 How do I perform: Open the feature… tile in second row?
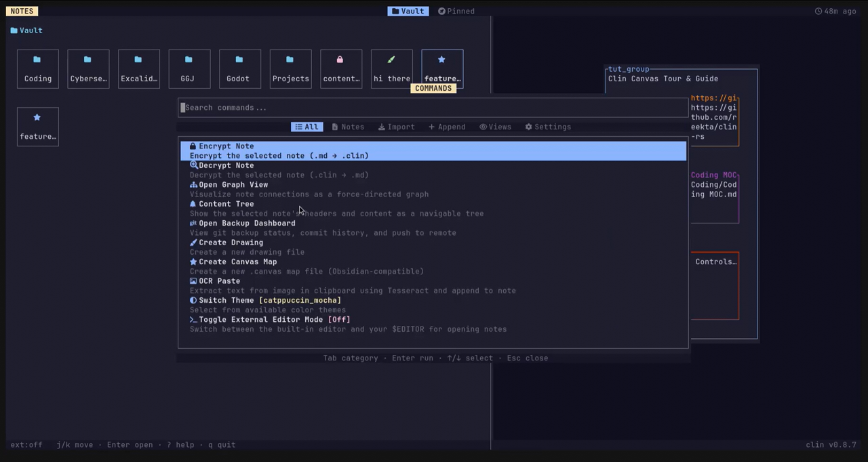pyautogui.click(x=38, y=127)
